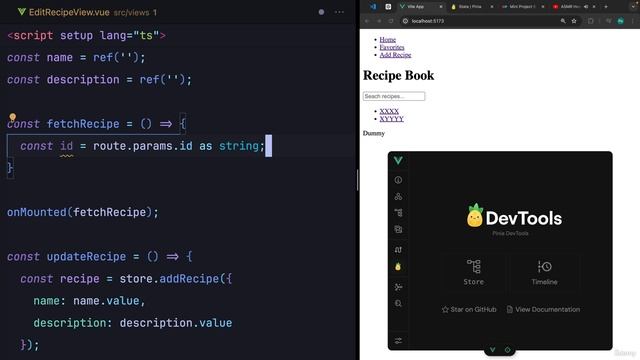The width and height of the screenshot is (640, 360).
Task: Click the component inspector target icon
Action: tap(507, 350)
